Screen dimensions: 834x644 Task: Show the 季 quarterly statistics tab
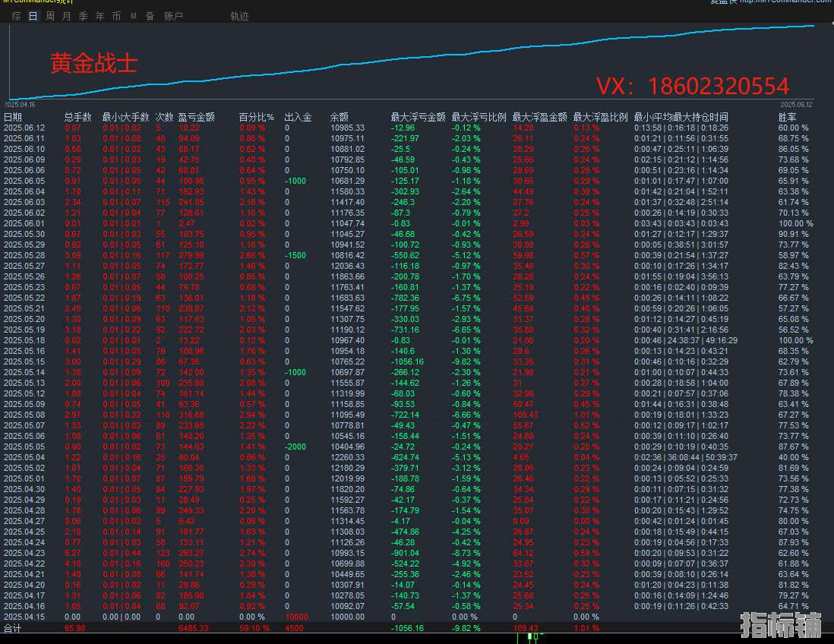[x=84, y=16]
